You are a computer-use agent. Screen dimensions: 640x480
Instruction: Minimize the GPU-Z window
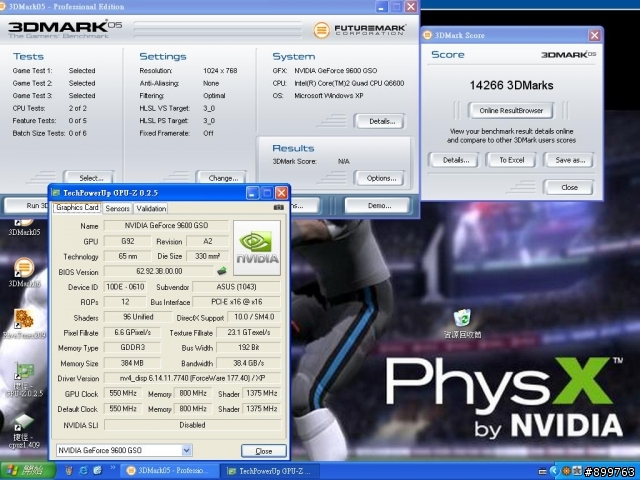click(252, 193)
